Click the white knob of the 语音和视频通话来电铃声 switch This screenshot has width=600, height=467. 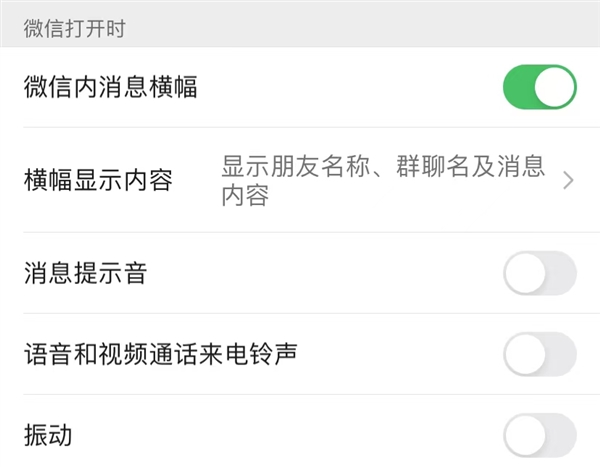(x=525, y=354)
